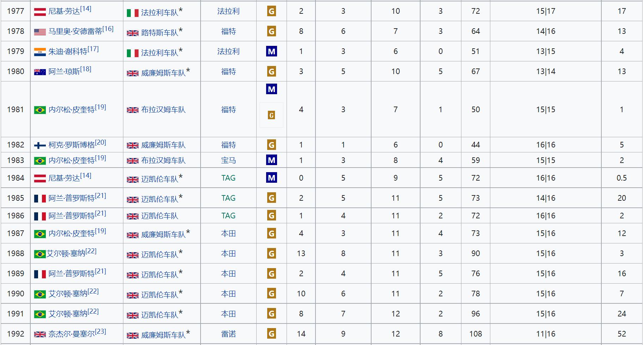Open 法拉利 engine link in 1977 row
Screen dimensions: 644x345
[x=228, y=11]
